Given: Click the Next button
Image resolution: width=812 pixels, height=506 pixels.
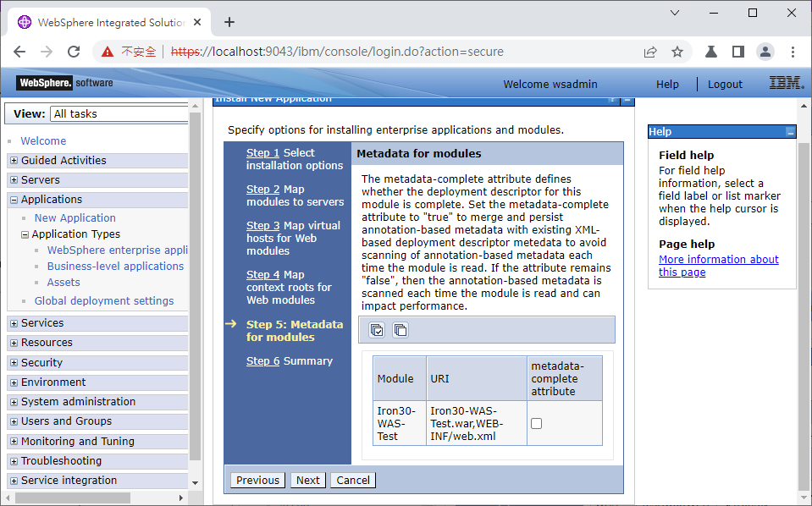Looking at the screenshot, I should tap(307, 480).
